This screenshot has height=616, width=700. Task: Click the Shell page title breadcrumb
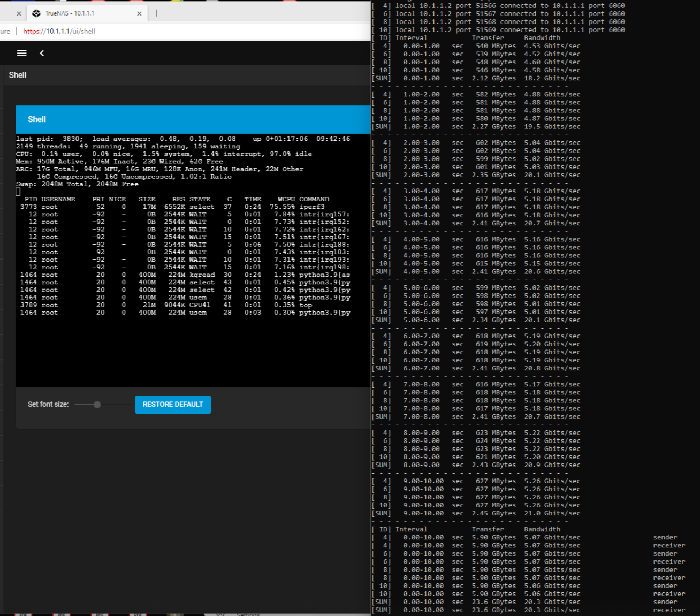coord(18,75)
